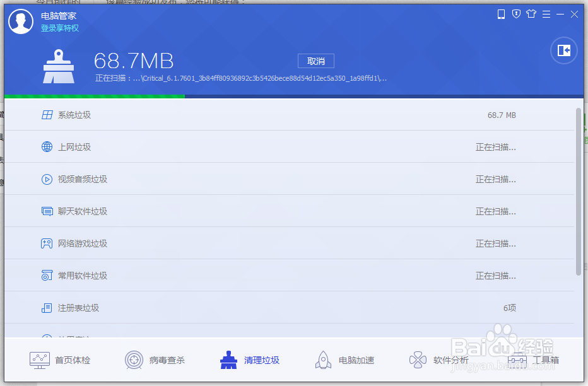Close the 电脑管家 window
This screenshot has width=588, height=386.
coord(574,15)
